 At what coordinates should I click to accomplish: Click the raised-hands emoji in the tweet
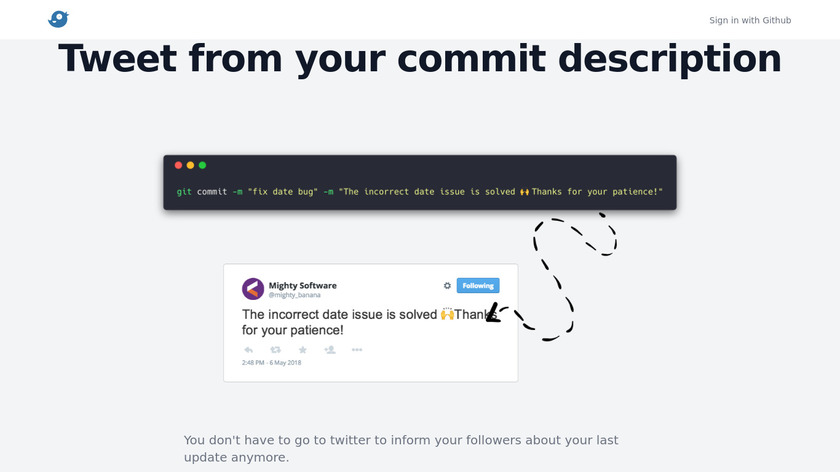tap(447, 314)
